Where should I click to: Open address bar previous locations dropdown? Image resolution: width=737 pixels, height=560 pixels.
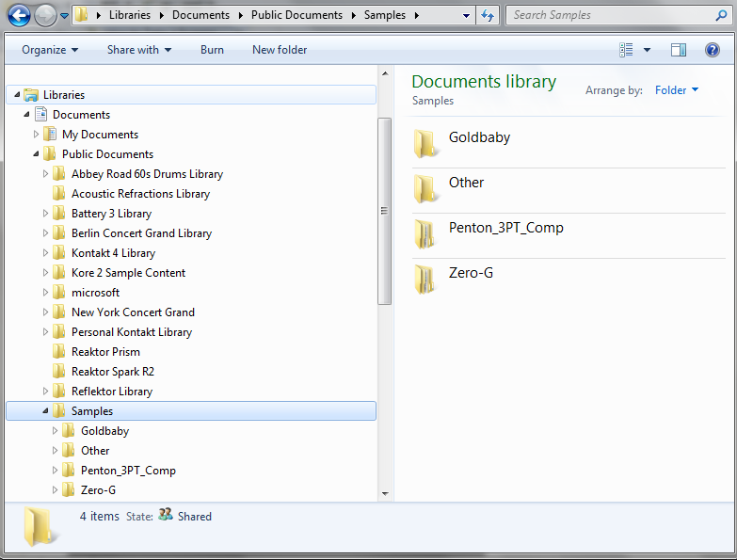coord(466,15)
